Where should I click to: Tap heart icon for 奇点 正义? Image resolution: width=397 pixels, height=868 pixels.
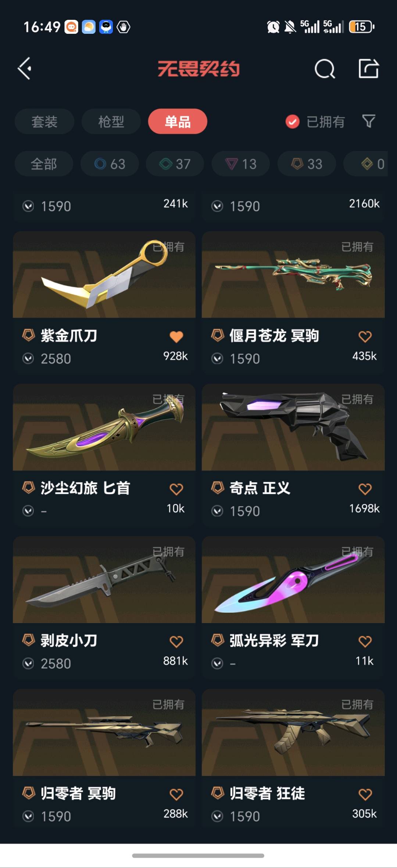(365, 489)
